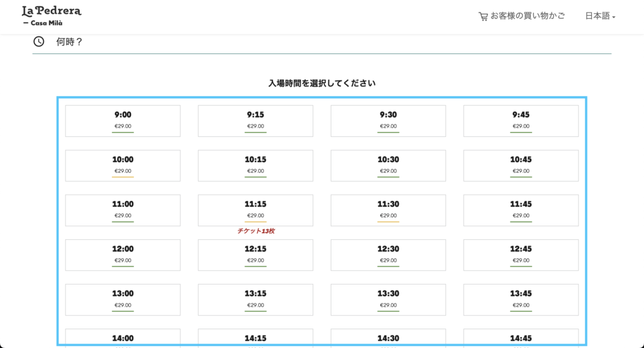Select the 9:00 entry time slot

pos(123,121)
